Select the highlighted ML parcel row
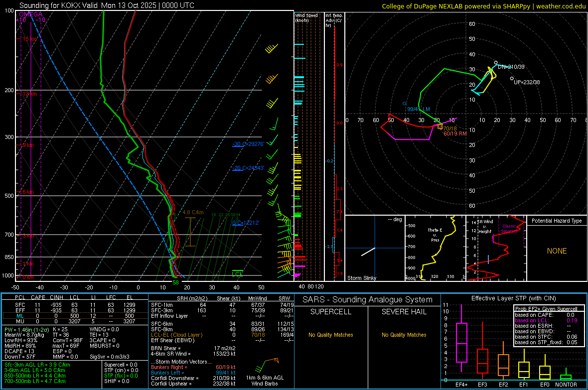Viewport: 588px width, 390px height. tap(75, 316)
